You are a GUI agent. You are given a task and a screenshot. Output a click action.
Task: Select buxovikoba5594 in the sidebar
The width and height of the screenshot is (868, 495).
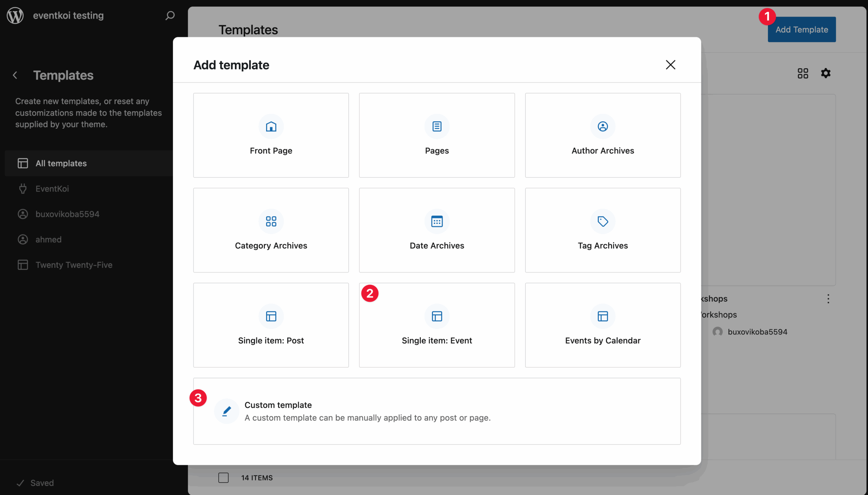point(89,214)
